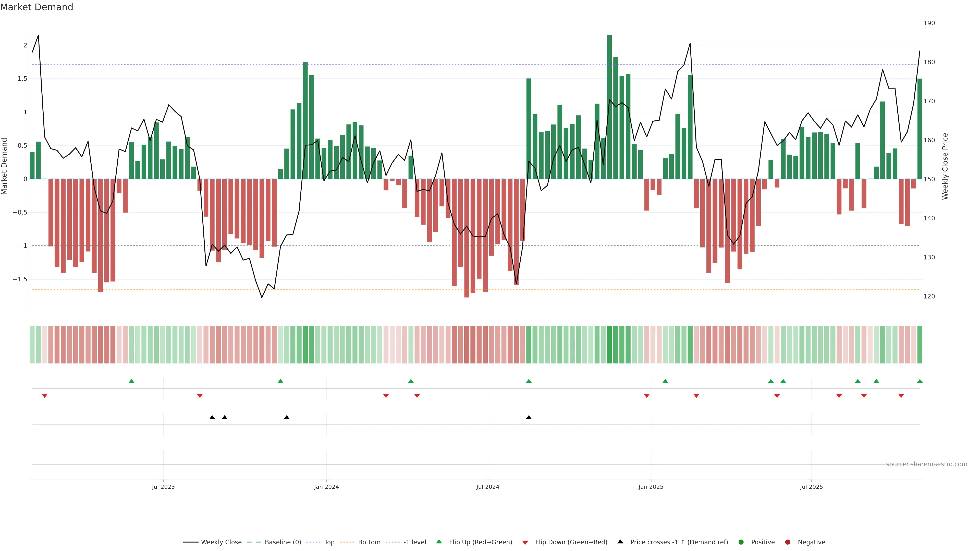
Task: Click the Market Demand chart title
Action: (x=36, y=7)
